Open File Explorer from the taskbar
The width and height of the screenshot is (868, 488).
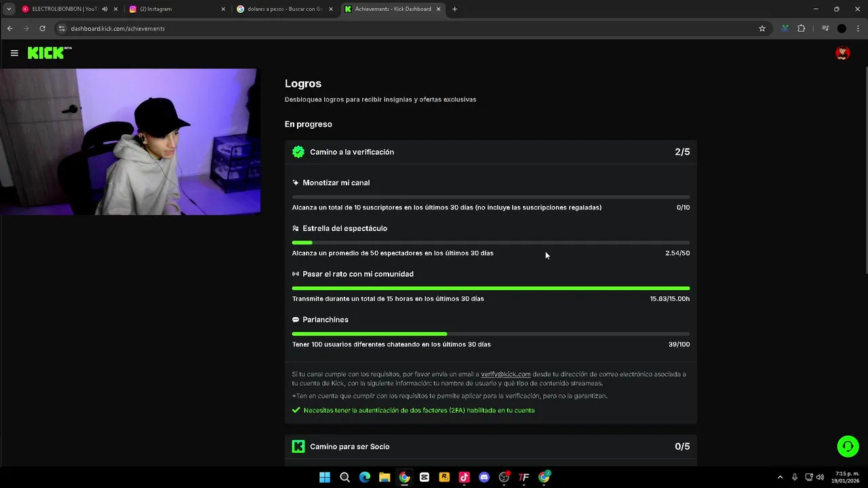[x=384, y=477]
